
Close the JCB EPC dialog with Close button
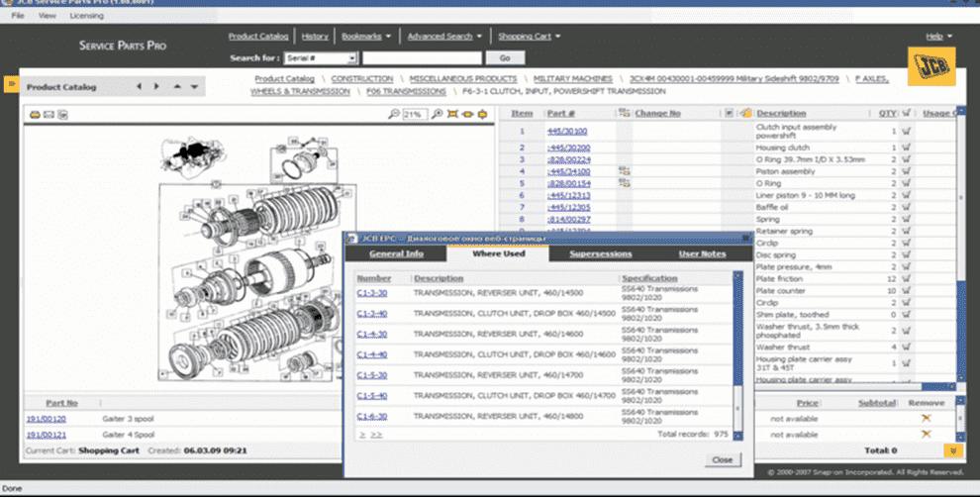[x=722, y=460]
